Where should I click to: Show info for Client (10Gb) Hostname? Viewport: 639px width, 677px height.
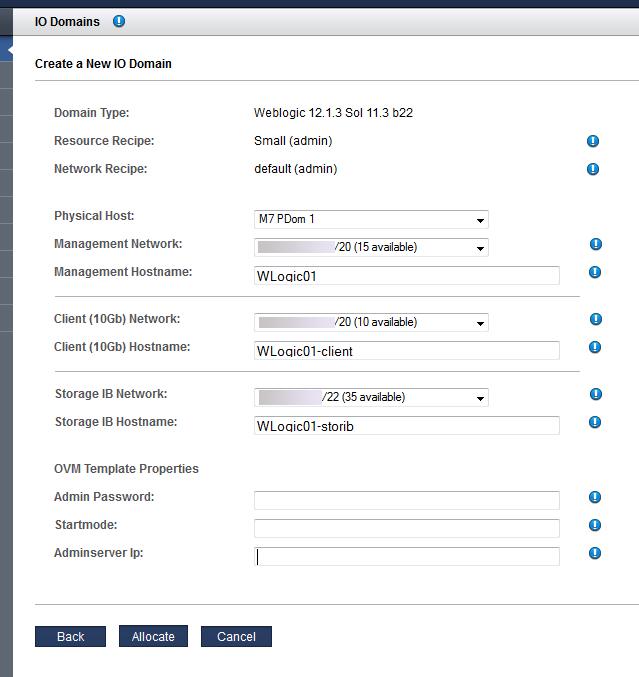(595, 347)
